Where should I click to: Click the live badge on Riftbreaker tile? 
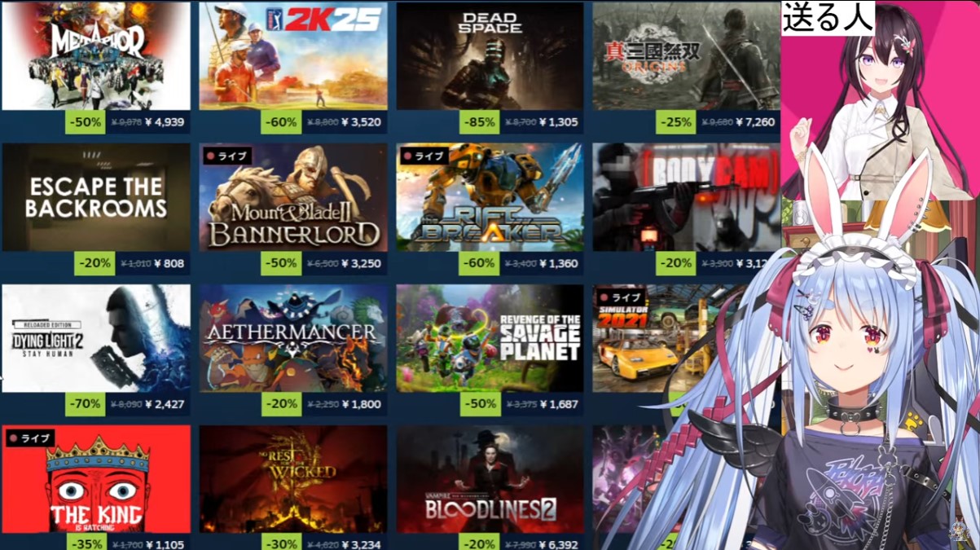[424, 156]
